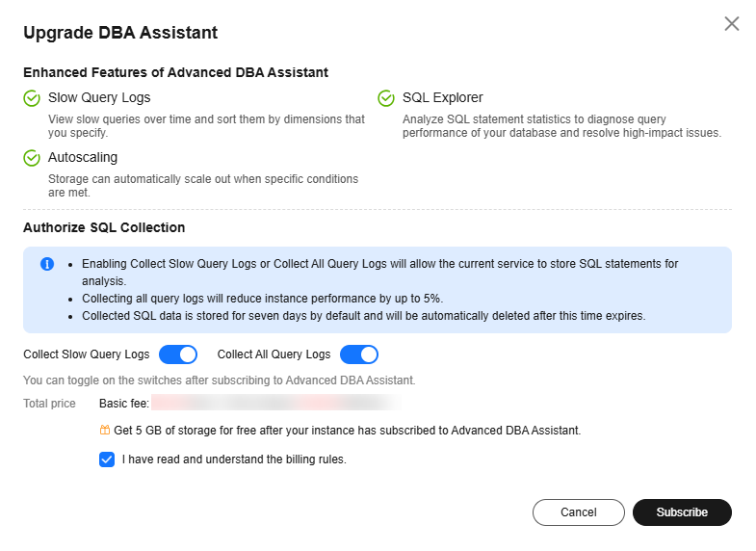The width and height of the screenshot is (756, 551).
Task: Click the free 5 GB storage note
Action: coord(347,431)
